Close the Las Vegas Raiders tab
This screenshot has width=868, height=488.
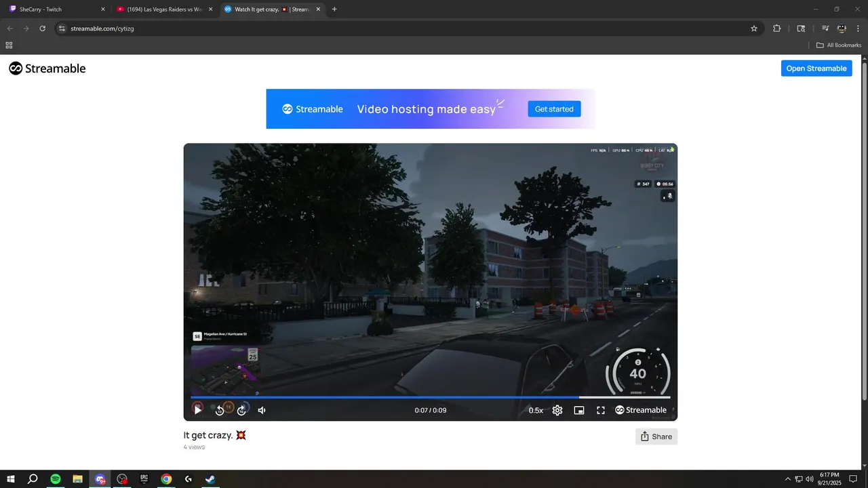[x=211, y=9]
